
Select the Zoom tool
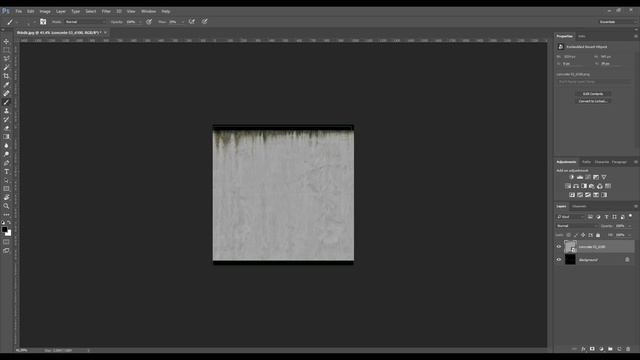coord(6,206)
